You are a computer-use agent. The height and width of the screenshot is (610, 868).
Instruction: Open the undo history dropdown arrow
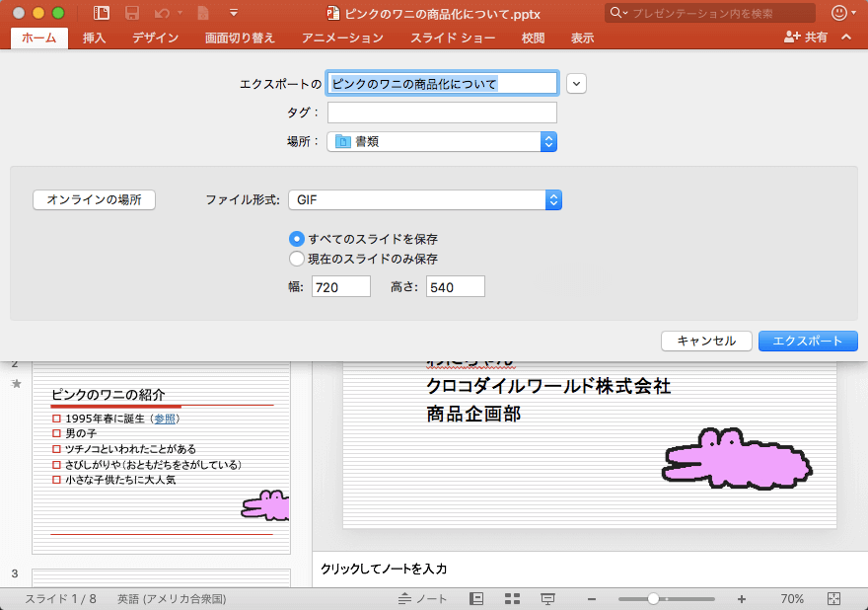point(180,13)
